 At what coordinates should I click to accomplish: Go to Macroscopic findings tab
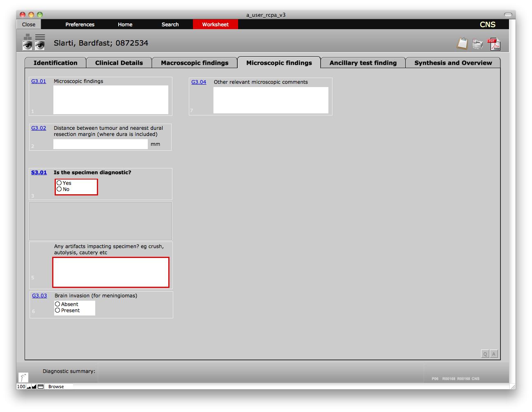click(x=195, y=63)
